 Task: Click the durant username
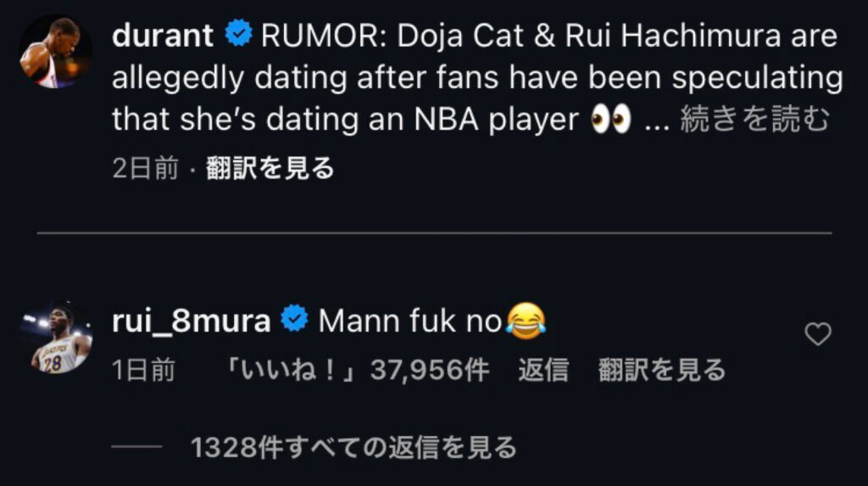[x=163, y=36]
